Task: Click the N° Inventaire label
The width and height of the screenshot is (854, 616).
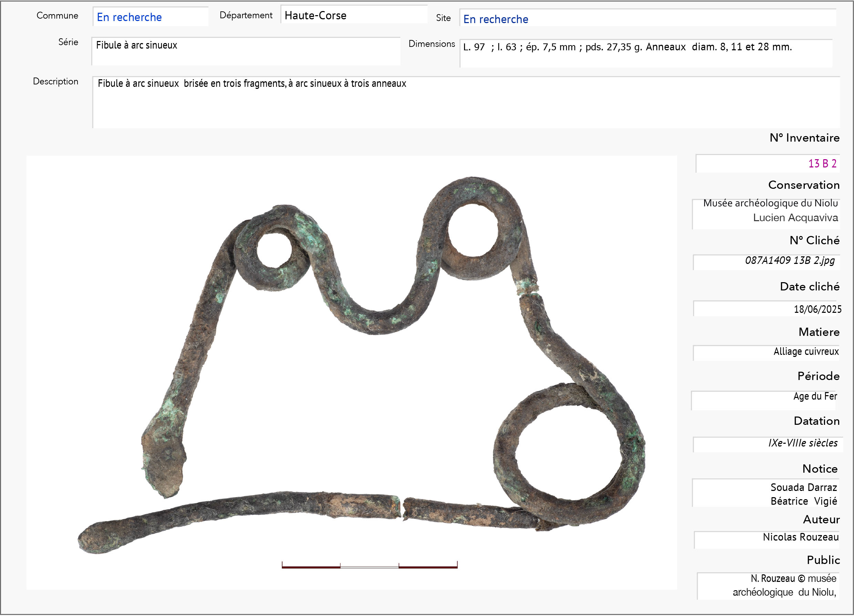Action: point(804,138)
